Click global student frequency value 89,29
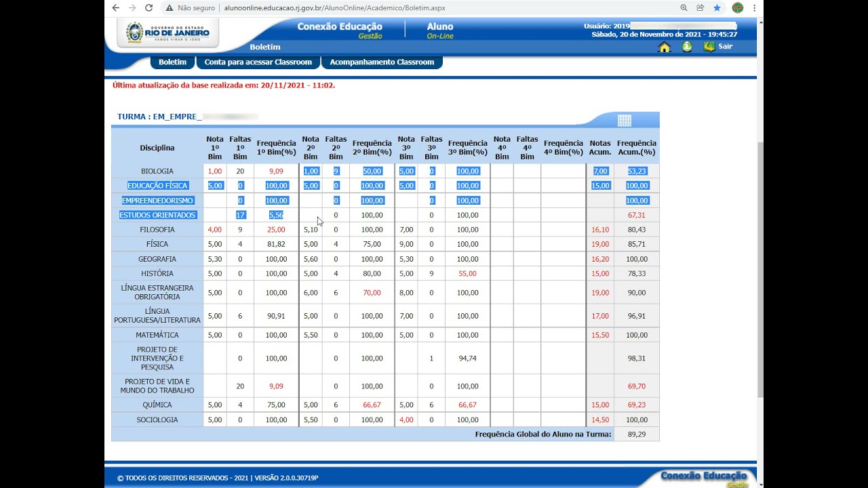 pos(637,434)
